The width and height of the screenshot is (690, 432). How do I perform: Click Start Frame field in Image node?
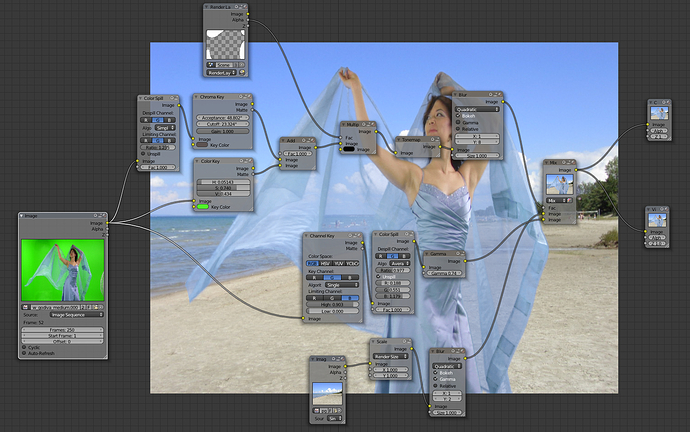[62, 336]
